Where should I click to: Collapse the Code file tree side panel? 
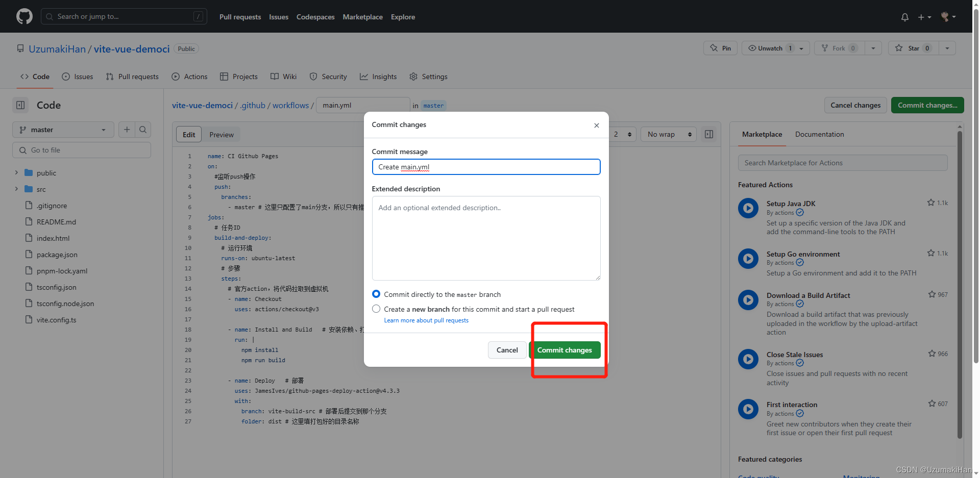[20, 105]
